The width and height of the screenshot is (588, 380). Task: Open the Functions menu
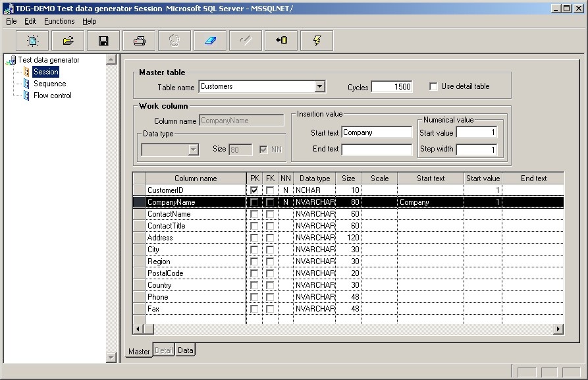click(x=59, y=21)
